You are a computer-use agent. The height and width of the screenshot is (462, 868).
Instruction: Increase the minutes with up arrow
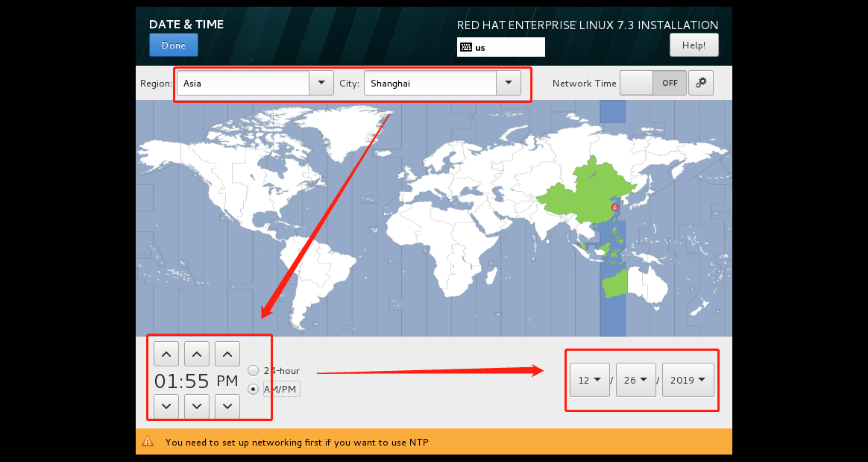click(x=197, y=354)
